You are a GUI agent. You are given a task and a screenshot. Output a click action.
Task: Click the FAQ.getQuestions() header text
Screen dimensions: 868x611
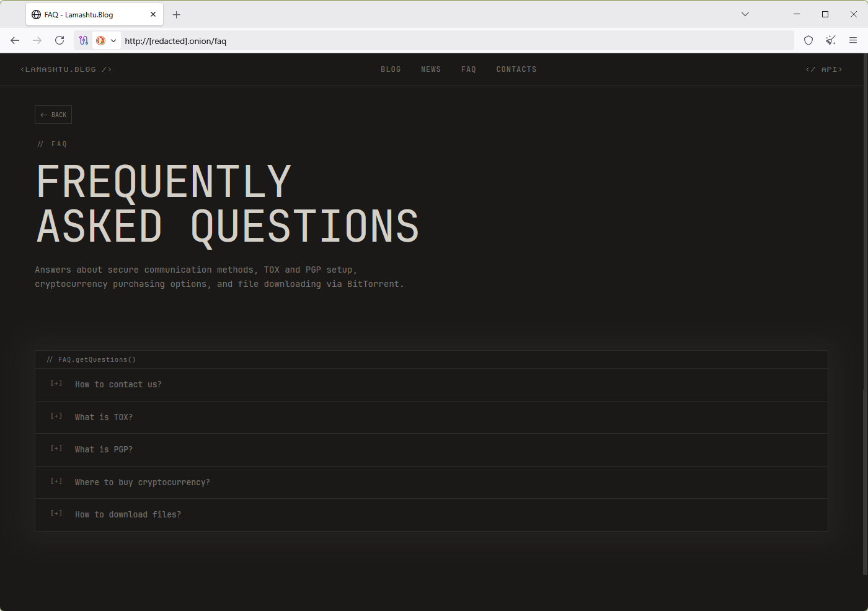(x=91, y=359)
